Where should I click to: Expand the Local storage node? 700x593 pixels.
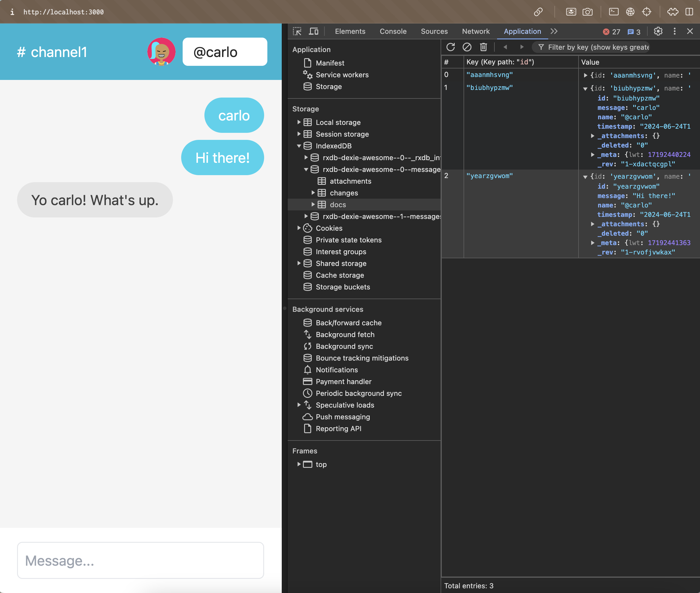[x=299, y=122]
